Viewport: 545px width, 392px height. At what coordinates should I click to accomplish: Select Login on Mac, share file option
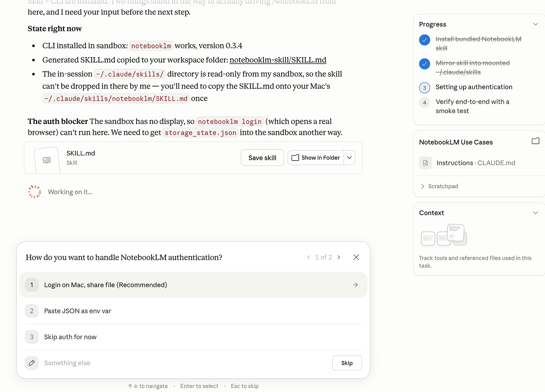coord(193,285)
